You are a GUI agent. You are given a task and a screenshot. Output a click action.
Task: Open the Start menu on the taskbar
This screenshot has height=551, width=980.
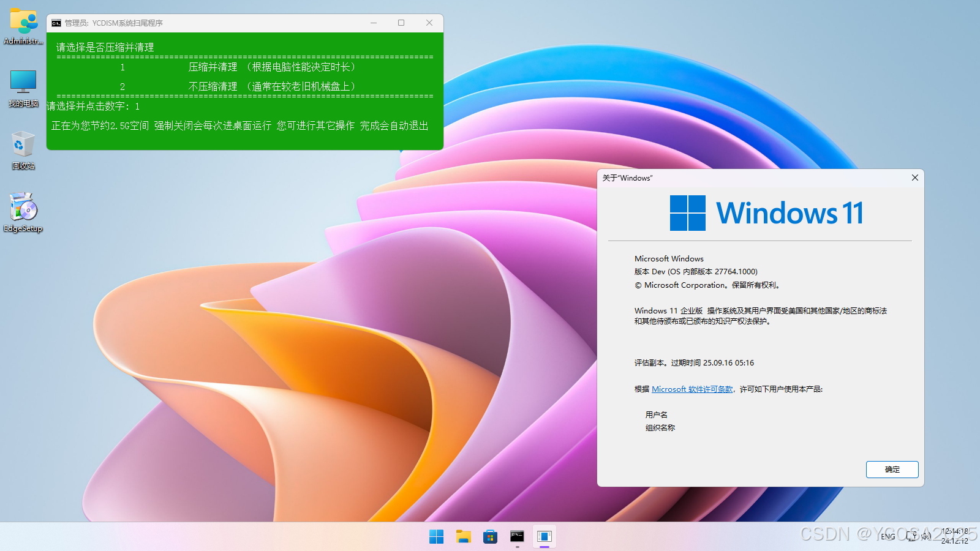tap(436, 537)
